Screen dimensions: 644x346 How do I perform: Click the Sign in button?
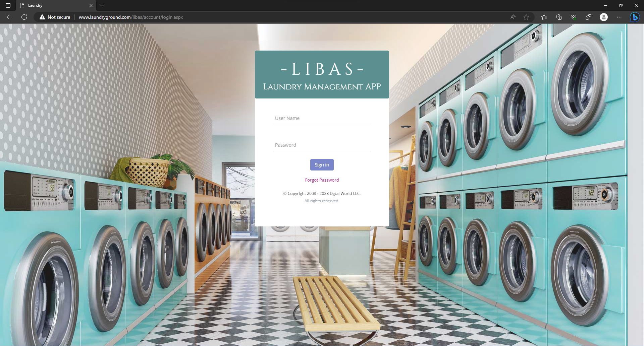[x=322, y=165]
